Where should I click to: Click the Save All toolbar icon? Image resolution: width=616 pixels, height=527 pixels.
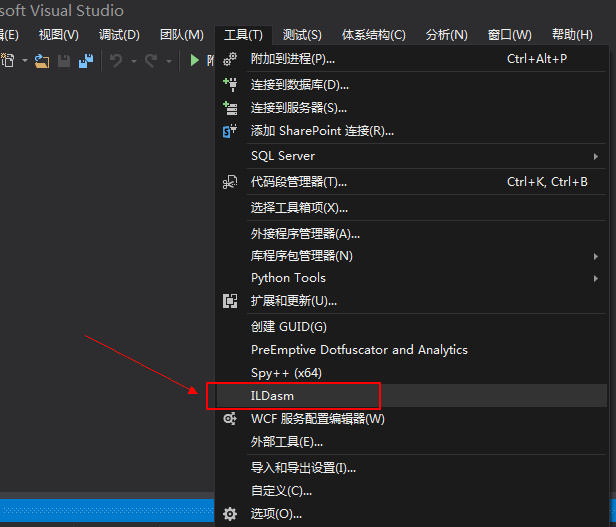[86, 61]
